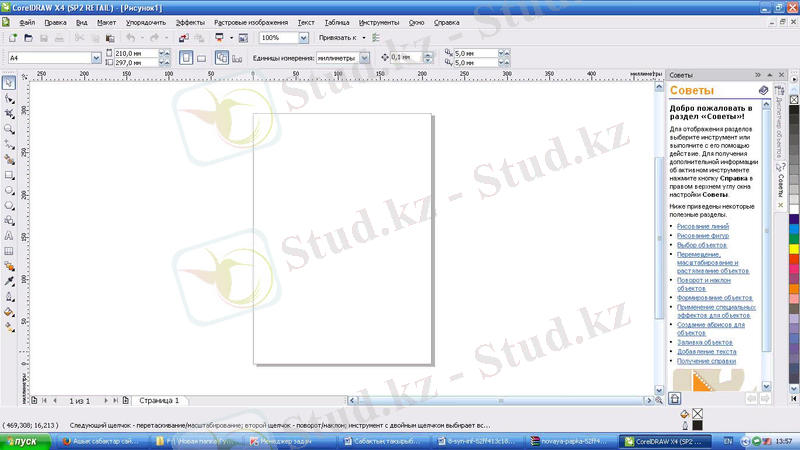Open the A4 paper size dropdown
The image size is (800, 450).
point(96,58)
